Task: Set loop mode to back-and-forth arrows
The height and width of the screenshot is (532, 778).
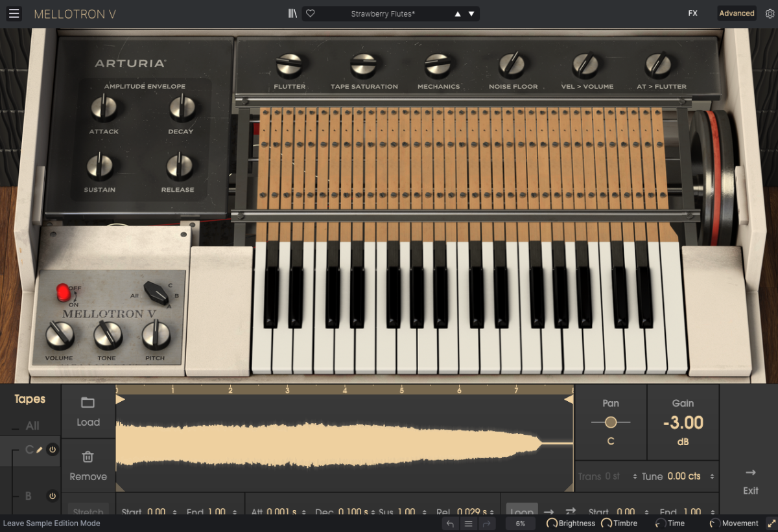Action: tap(571, 511)
